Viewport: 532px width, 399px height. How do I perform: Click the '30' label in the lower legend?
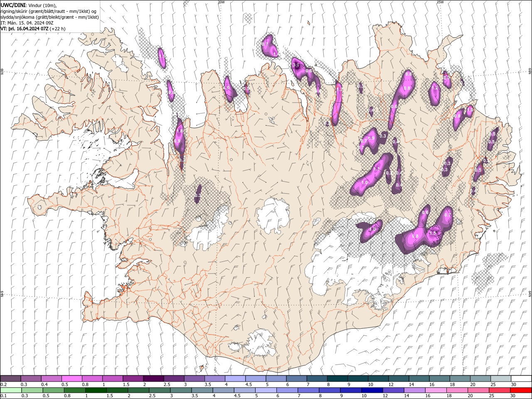(513, 396)
